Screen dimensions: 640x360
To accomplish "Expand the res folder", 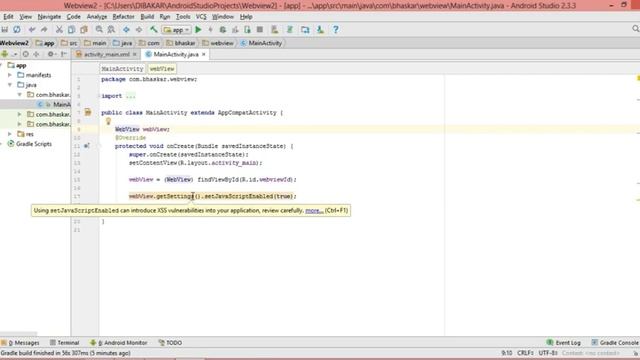I will click(10, 134).
